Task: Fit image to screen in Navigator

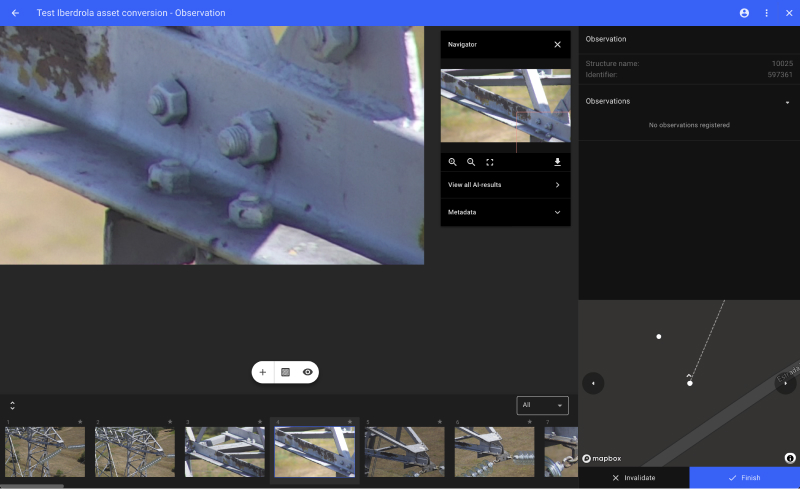Action: tap(490, 162)
